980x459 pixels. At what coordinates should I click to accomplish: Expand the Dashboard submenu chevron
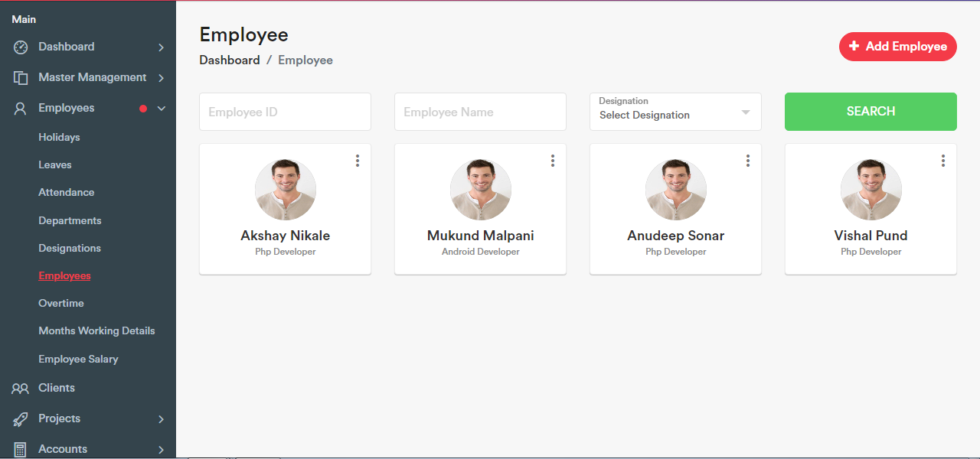point(161,47)
